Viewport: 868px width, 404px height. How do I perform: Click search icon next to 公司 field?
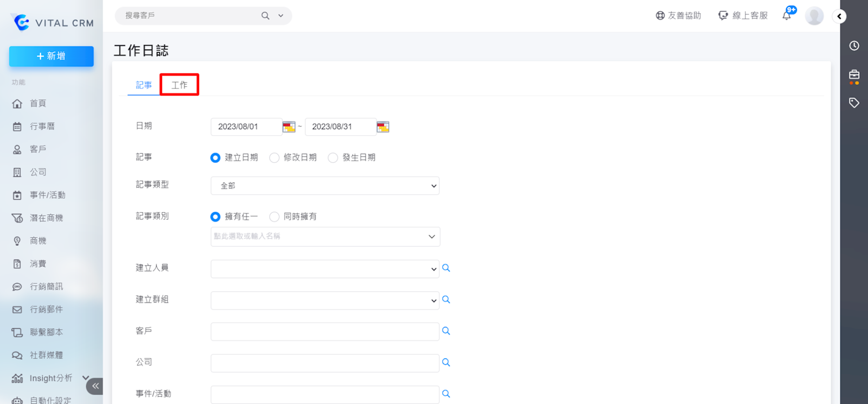tap(446, 363)
